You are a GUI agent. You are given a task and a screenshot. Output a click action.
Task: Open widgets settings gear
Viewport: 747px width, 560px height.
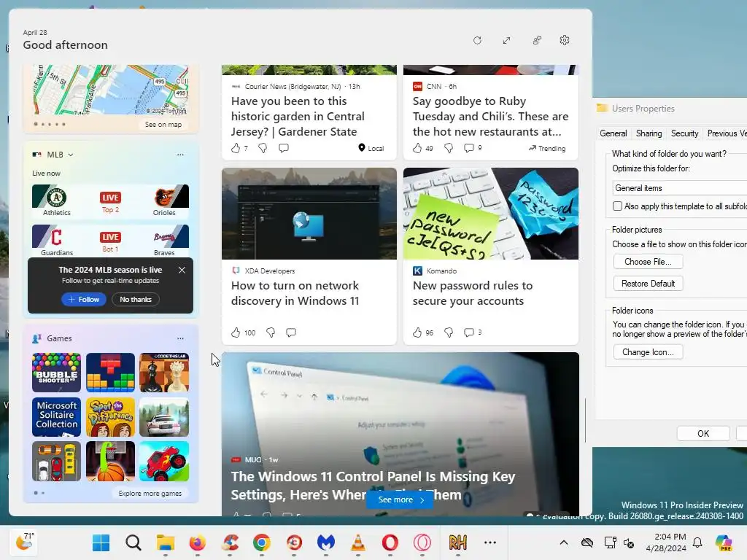(x=565, y=41)
